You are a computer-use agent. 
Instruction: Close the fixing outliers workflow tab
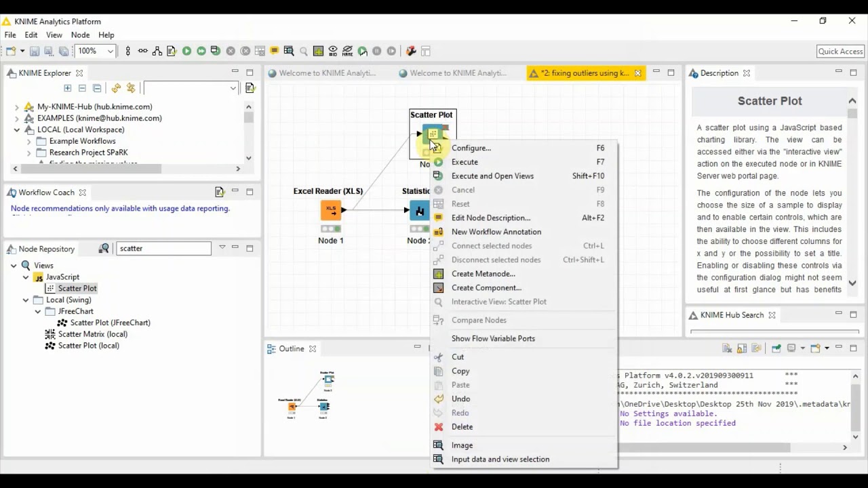pyautogui.click(x=637, y=73)
